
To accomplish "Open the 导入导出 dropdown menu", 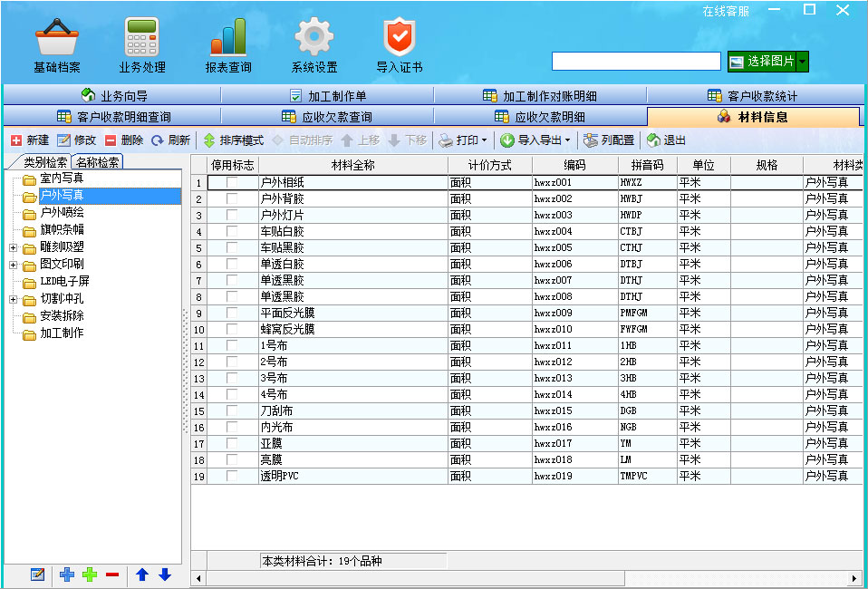I will tap(535, 140).
